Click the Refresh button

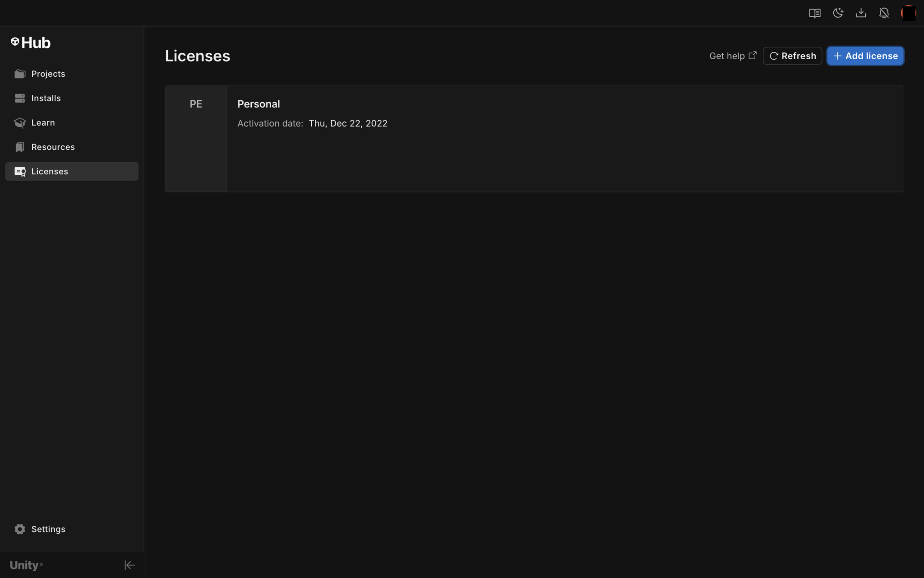(792, 56)
